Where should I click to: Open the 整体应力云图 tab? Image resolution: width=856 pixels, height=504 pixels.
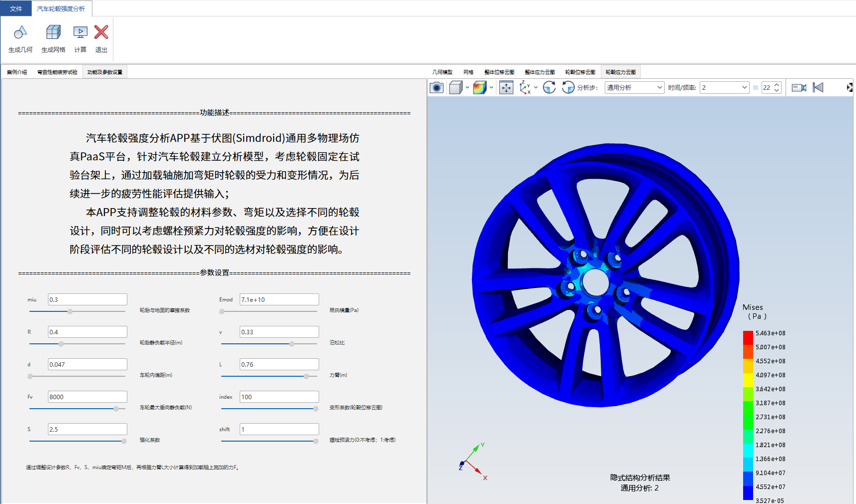click(x=540, y=72)
